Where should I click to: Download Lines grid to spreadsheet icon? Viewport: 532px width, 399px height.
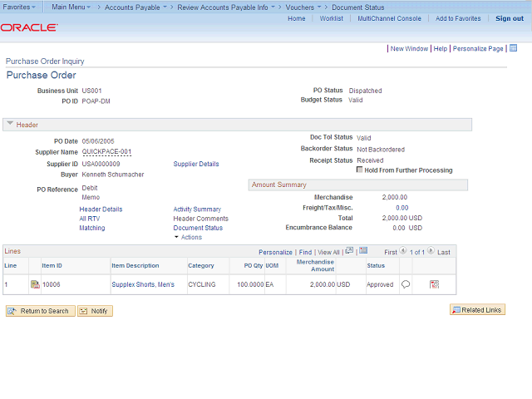click(363, 251)
